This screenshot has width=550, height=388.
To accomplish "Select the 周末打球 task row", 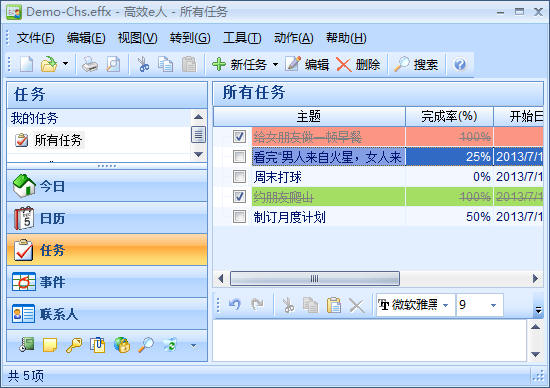I will (378, 176).
